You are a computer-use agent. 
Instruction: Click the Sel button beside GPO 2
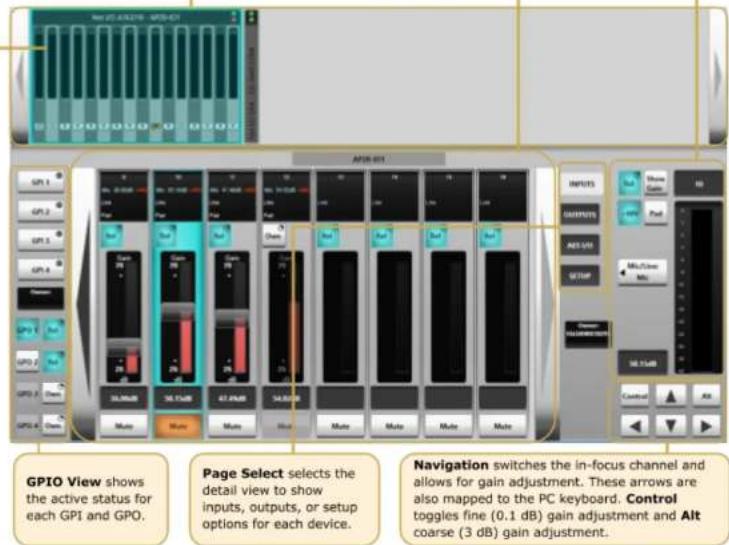53,361
